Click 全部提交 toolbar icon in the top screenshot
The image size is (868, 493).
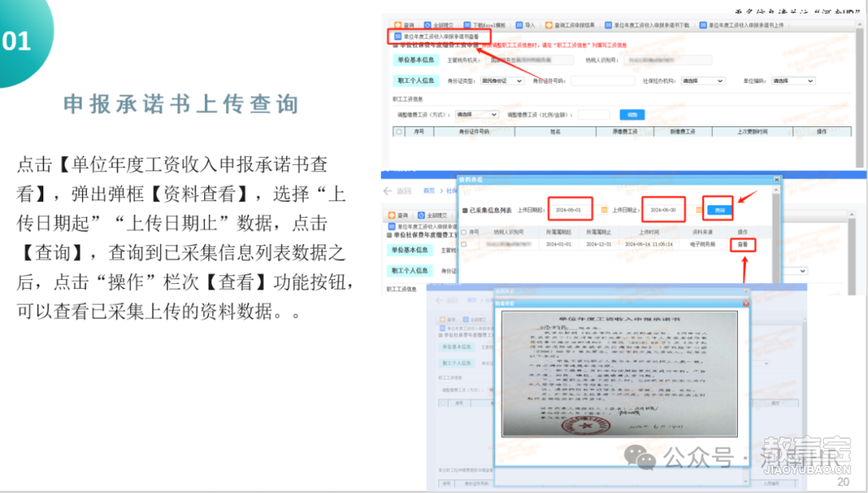[428, 26]
